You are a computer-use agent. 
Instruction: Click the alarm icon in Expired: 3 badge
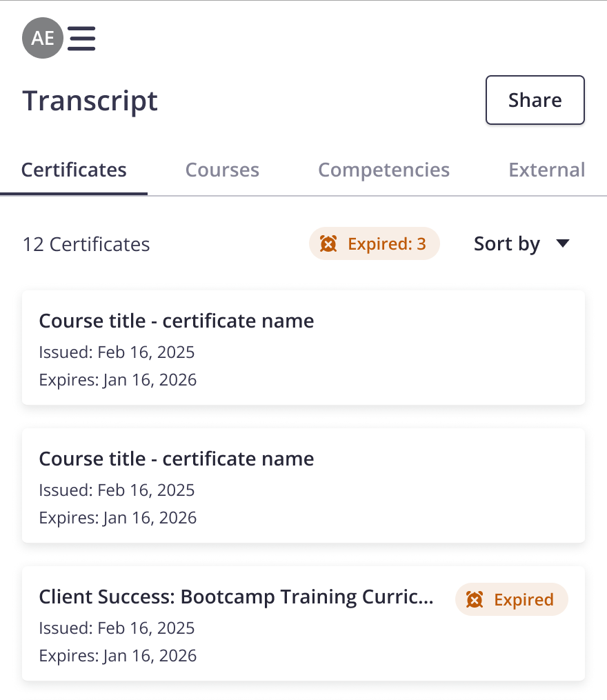328,243
